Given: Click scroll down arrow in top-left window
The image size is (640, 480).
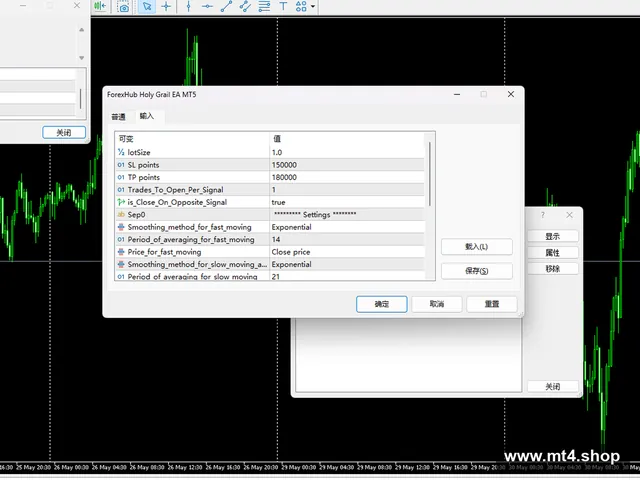Looking at the screenshot, I should (82, 58).
